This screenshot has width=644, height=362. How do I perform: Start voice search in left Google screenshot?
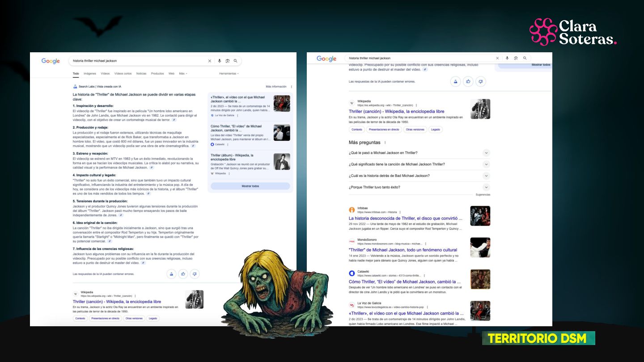point(219,61)
